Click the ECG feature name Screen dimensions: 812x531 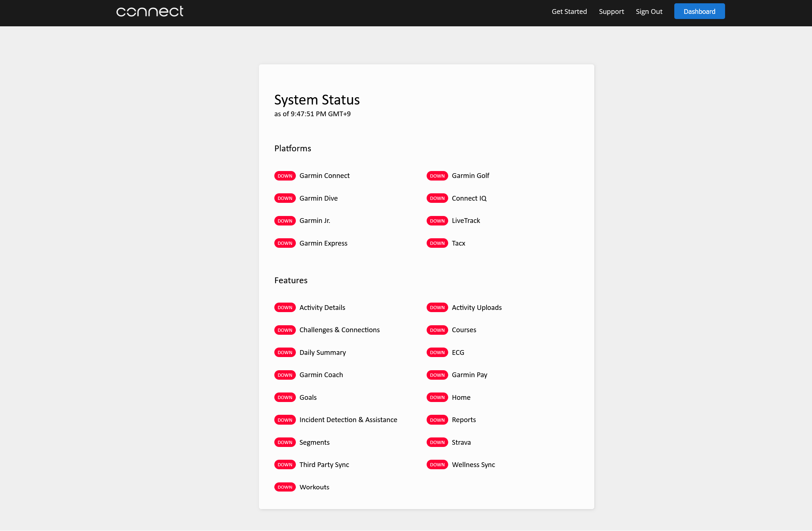(x=458, y=352)
